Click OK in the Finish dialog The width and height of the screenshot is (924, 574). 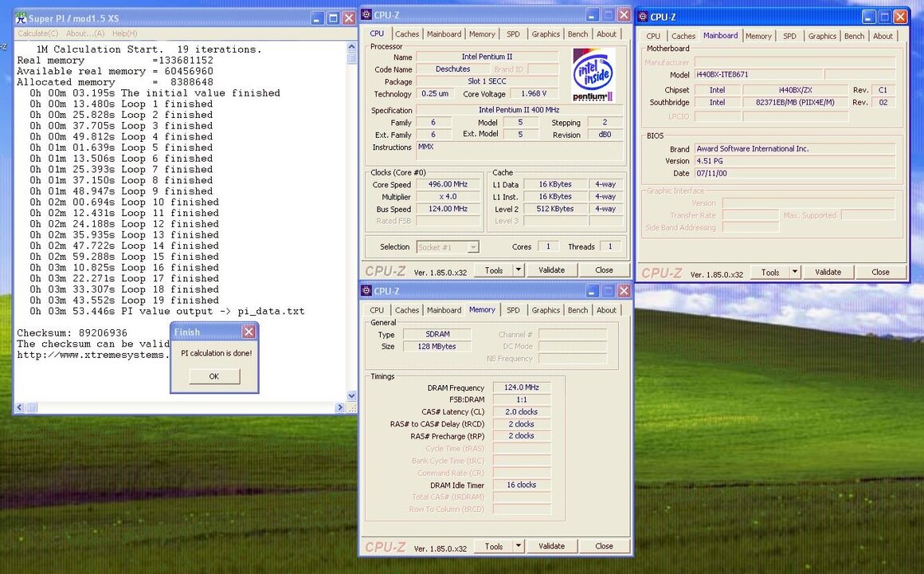tap(214, 376)
